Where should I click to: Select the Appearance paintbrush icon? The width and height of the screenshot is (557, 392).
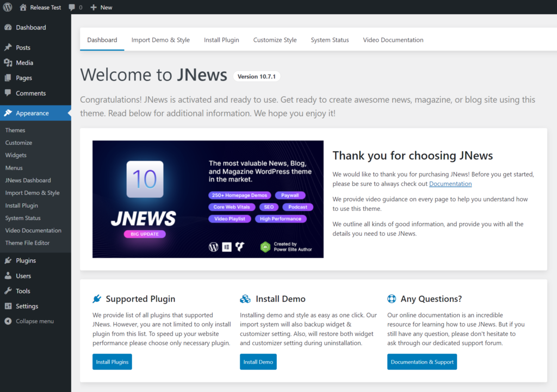click(9, 113)
